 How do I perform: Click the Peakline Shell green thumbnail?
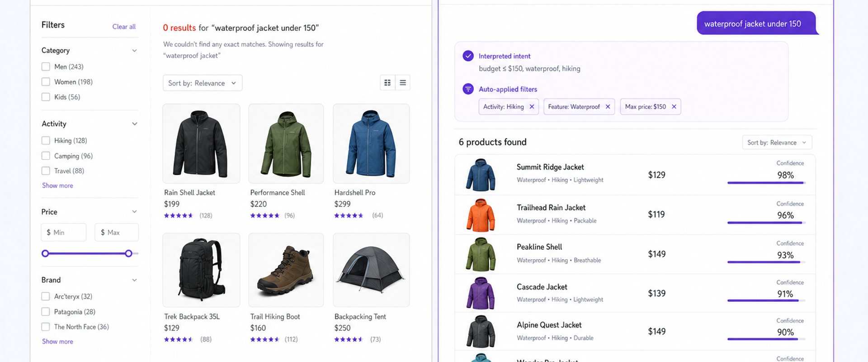tap(481, 254)
